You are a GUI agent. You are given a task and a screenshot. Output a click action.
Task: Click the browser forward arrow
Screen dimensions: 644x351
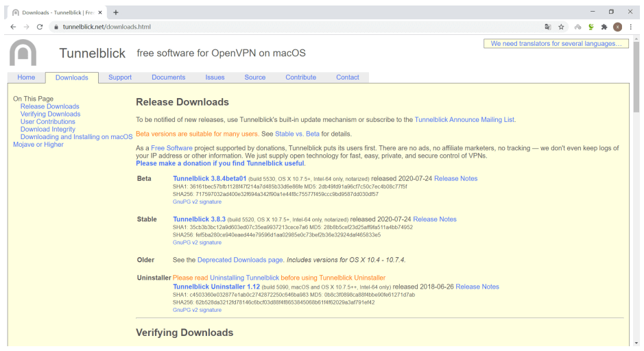click(x=26, y=27)
